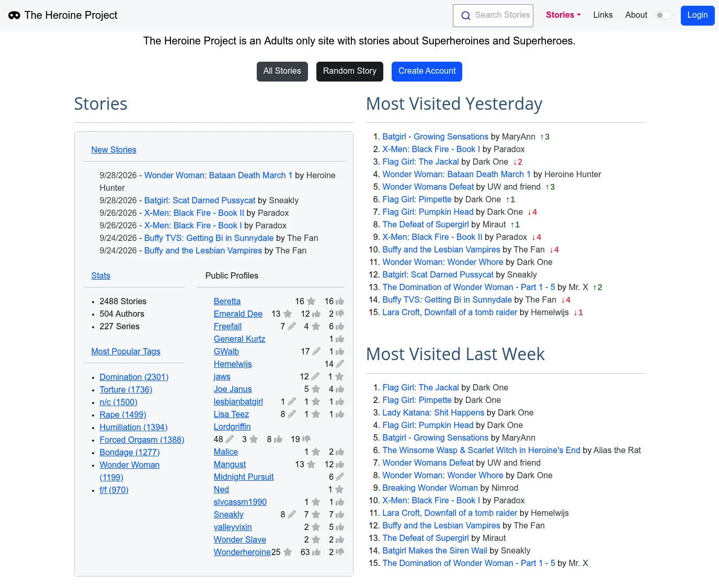Open the Most Popular Tags link
The width and height of the screenshot is (719, 588).
coord(126,352)
